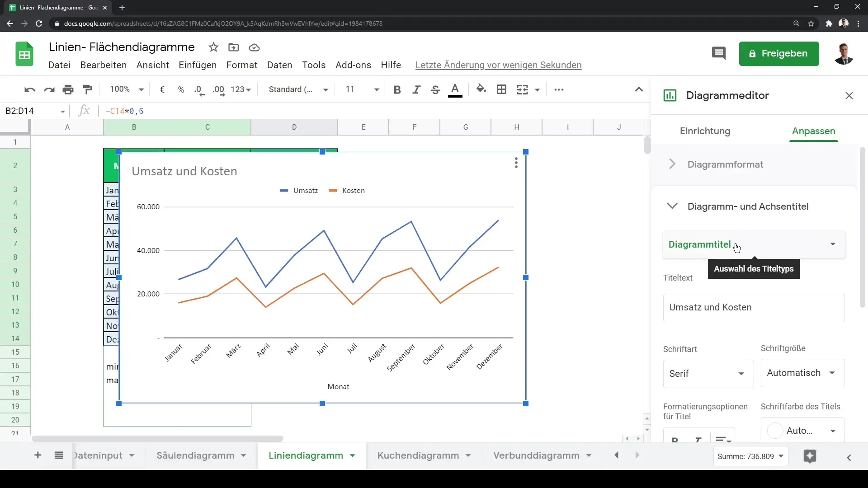Click the print icon in toolbar
Viewport: 868px width, 488px height.
click(67, 89)
